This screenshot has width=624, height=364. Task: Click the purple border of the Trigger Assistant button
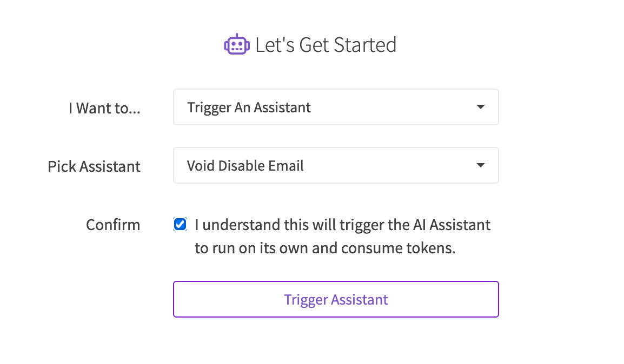336,282
